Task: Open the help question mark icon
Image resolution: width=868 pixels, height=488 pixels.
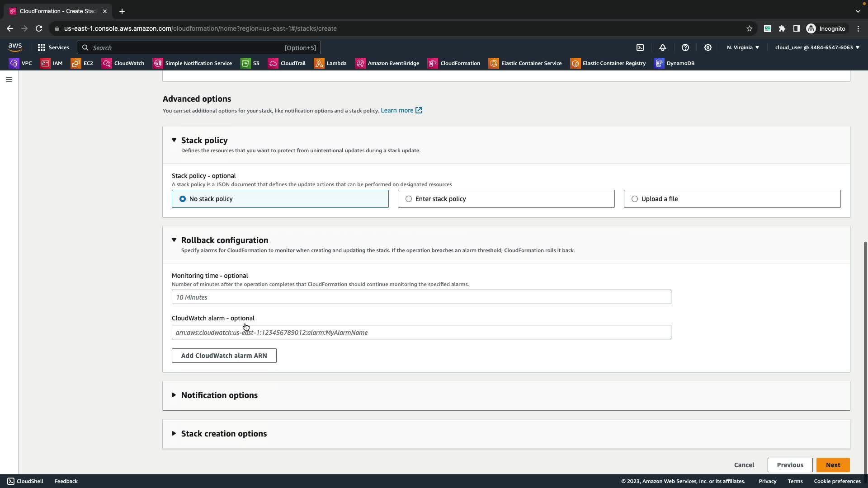Action: pos(685,47)
